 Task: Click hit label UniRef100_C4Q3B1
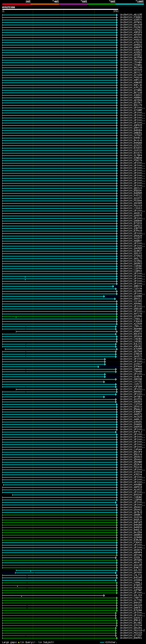click(x=131, y=342)
